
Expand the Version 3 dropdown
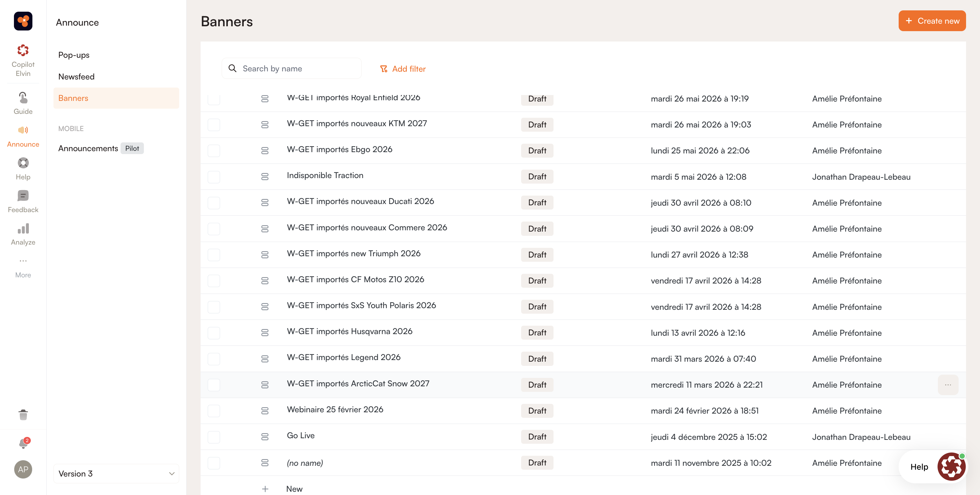tap(116, 474)
